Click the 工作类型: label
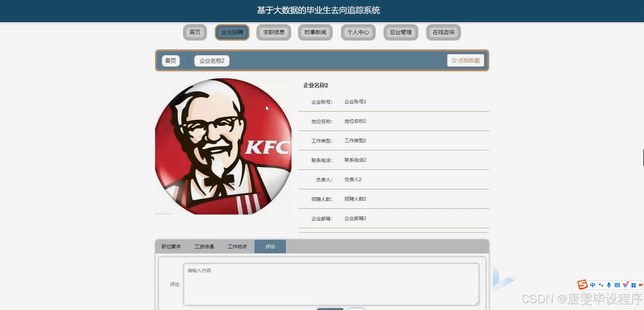Image resolution: width=644 pixels, height=310 pixels. click(322, 141)
